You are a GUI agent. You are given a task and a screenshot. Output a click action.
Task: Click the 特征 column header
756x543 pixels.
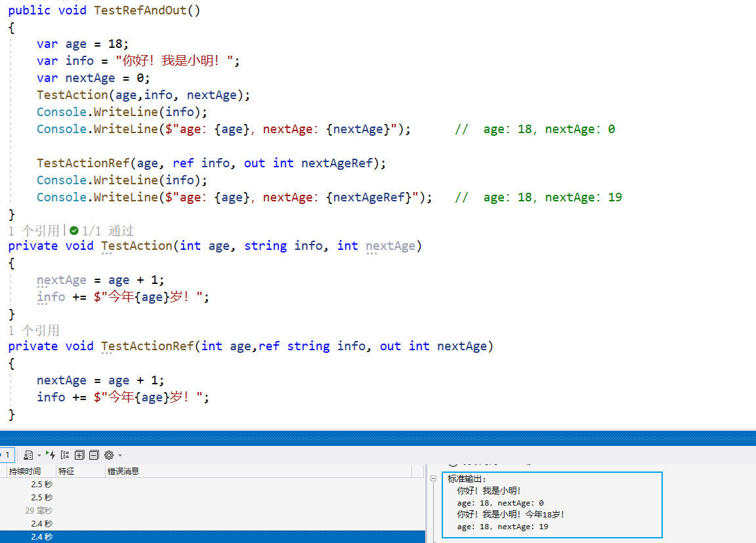point(66,471)
